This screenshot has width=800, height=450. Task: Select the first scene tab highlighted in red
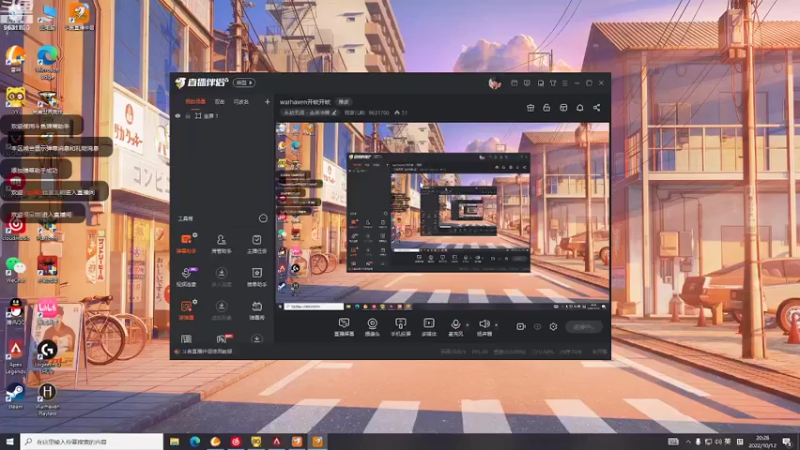(195, 102)
